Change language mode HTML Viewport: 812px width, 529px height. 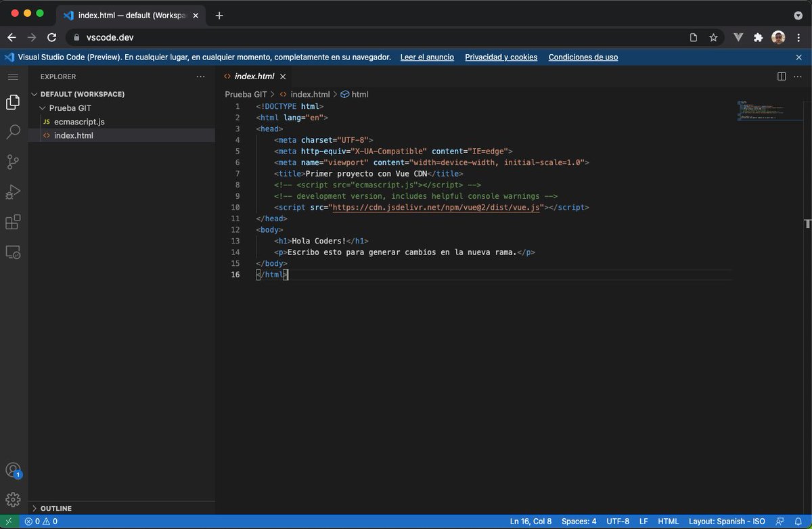(669, 522)
